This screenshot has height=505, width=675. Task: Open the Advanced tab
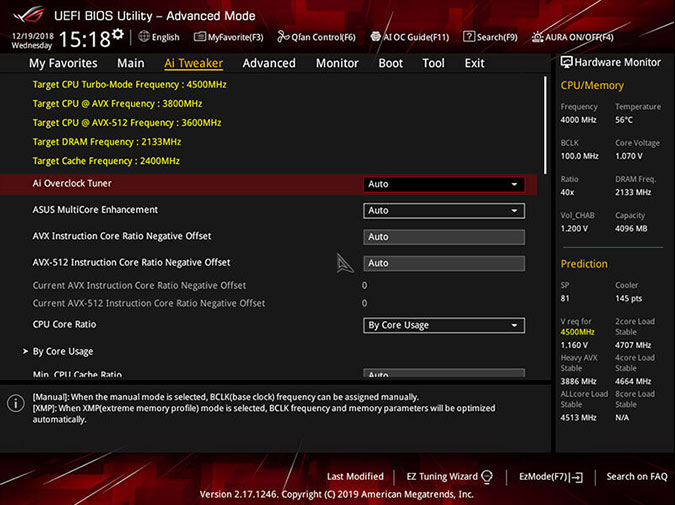[x=269, y=63]
